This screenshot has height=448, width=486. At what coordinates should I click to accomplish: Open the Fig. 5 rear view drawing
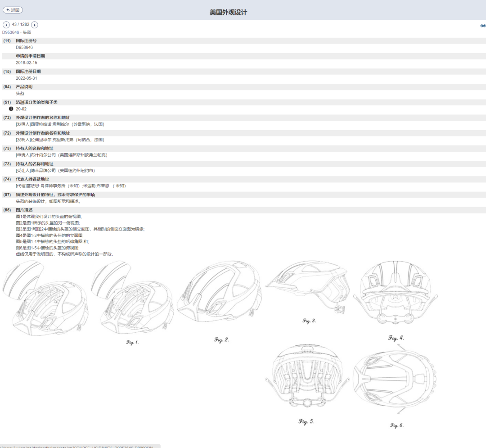(307, 384)
